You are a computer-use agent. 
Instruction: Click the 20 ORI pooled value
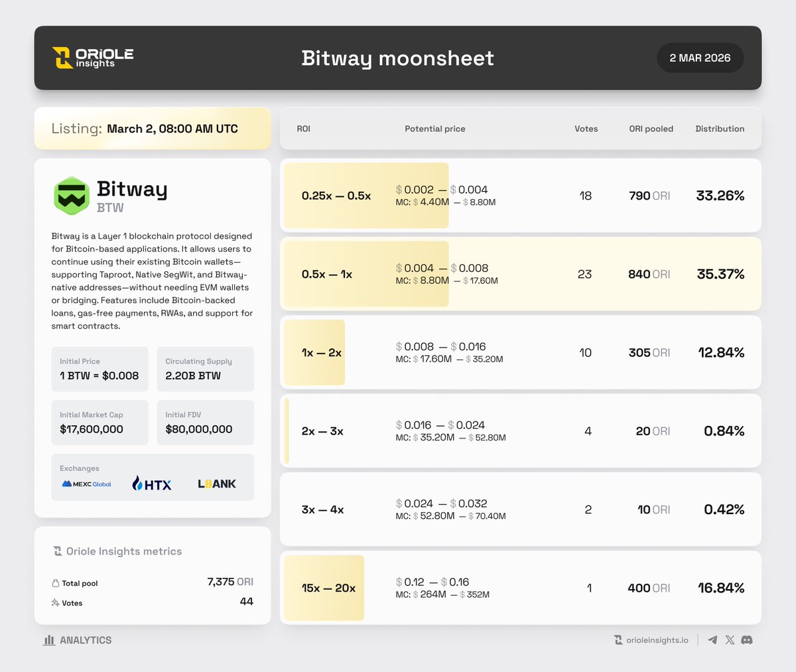click(653, 431)
